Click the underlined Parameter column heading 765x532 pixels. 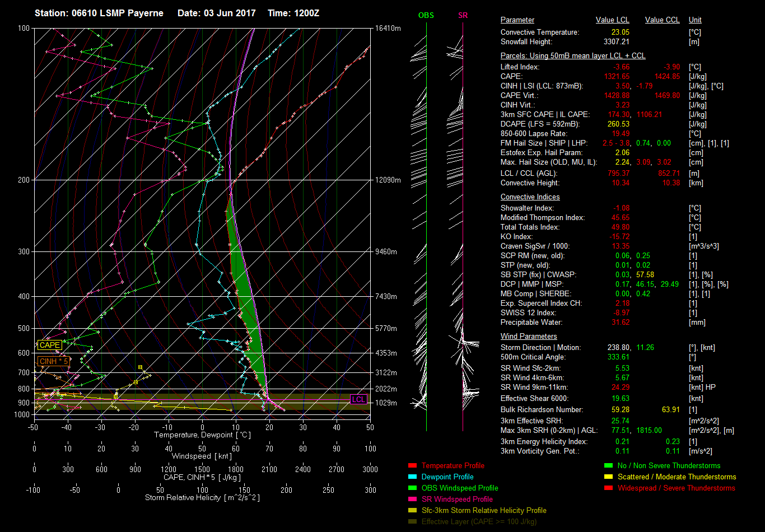(x=517, y=20)
